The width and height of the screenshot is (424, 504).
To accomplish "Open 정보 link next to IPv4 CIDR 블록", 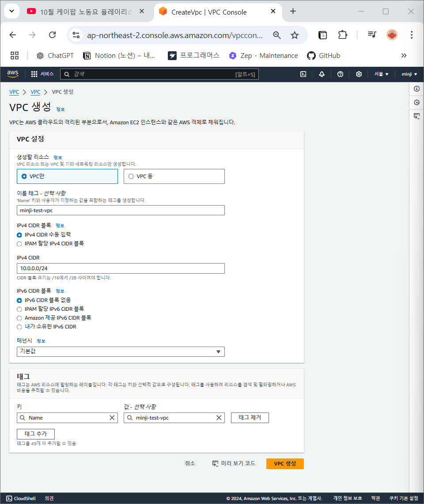I will 60,225.
